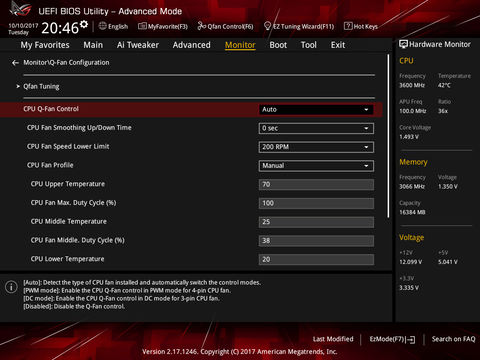Click the Qfan Control fan icon
The image size is (480, 360).
pyautogui.click(x=201, y=26)
